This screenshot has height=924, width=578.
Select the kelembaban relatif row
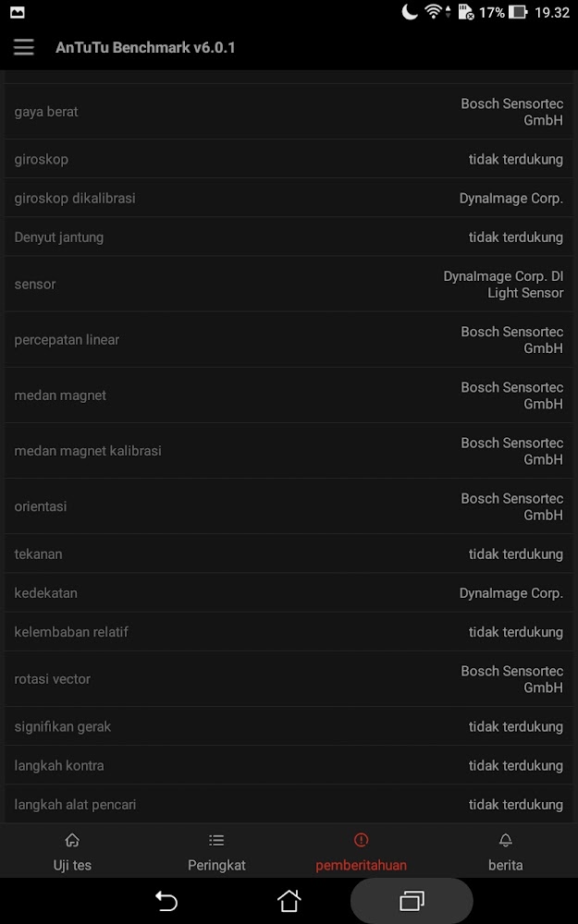click(x=289, y=632)
